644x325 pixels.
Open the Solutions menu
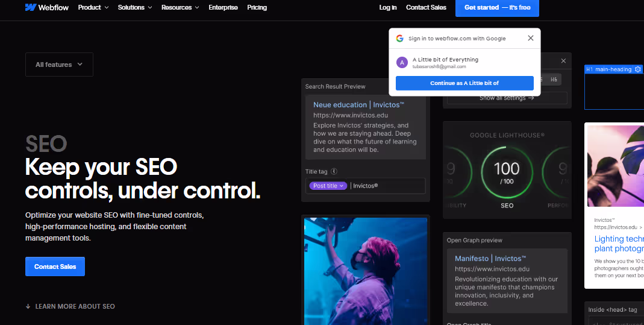point(135,7)
